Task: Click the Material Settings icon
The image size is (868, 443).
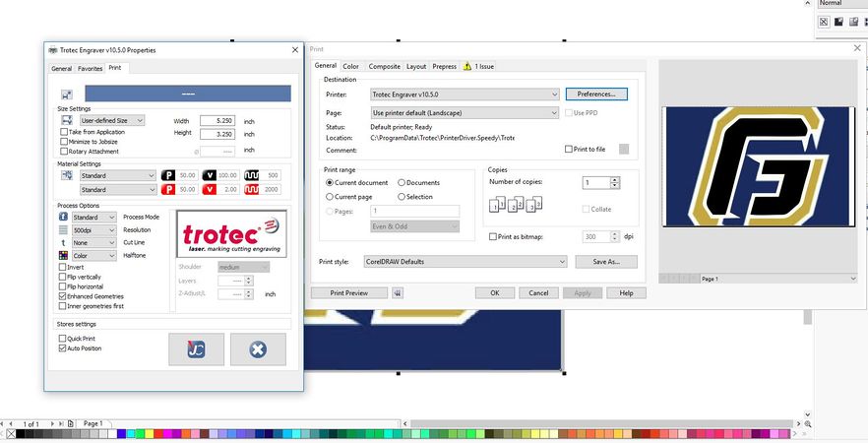Action: click(x=67, y=175)
